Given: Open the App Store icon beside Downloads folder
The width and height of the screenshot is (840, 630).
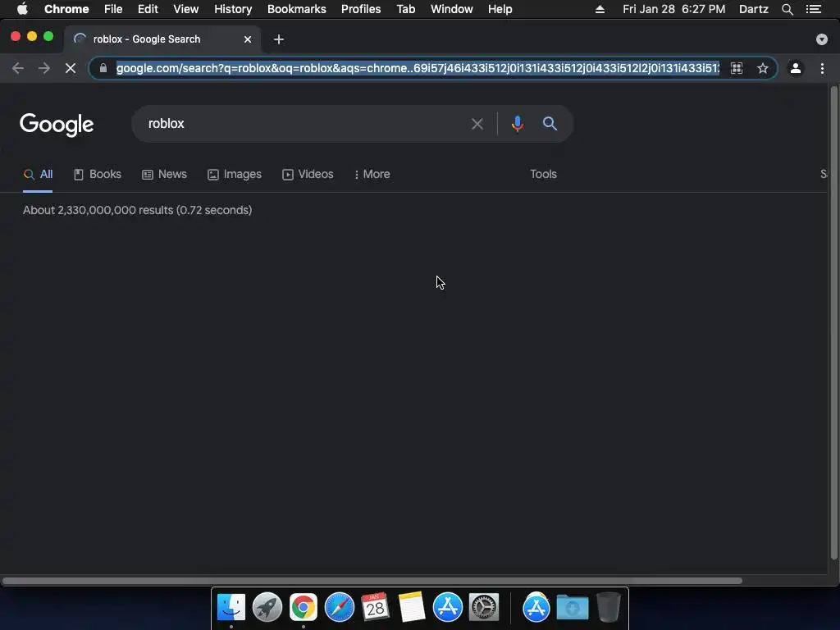Looking at the screenshot, I should pyautogui.click(x=536, y=607).
